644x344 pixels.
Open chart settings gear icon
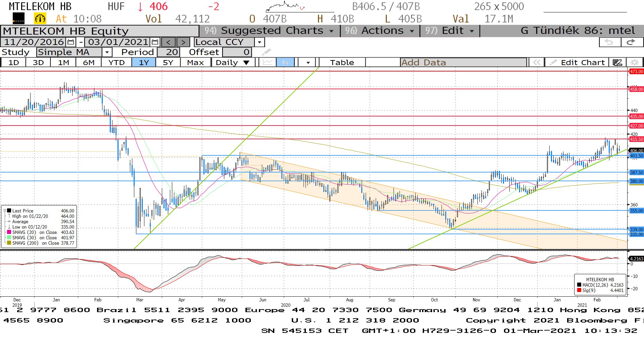pos(634,62)
